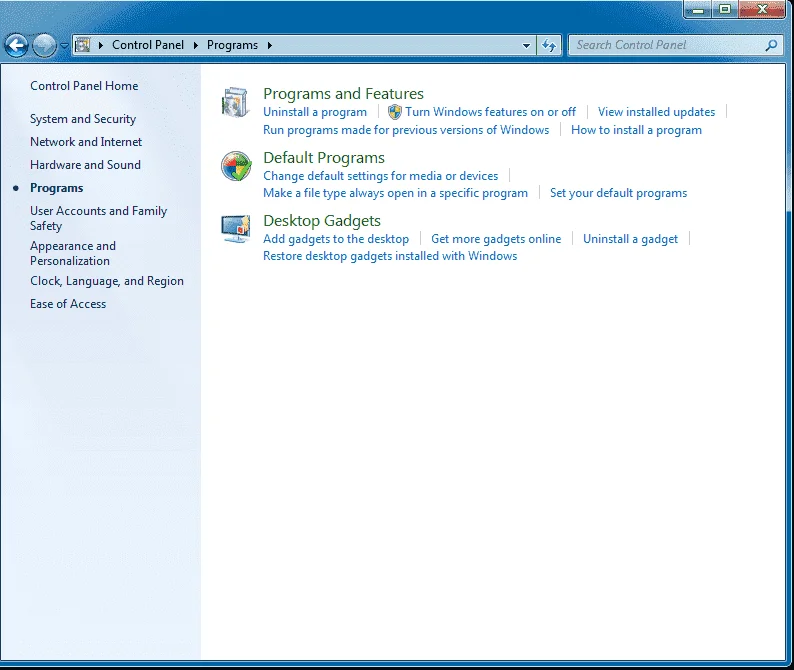The width and height of the screenshot is (794, 670).
Task: Open Ease of Access category
Action: tap(68, 304)
